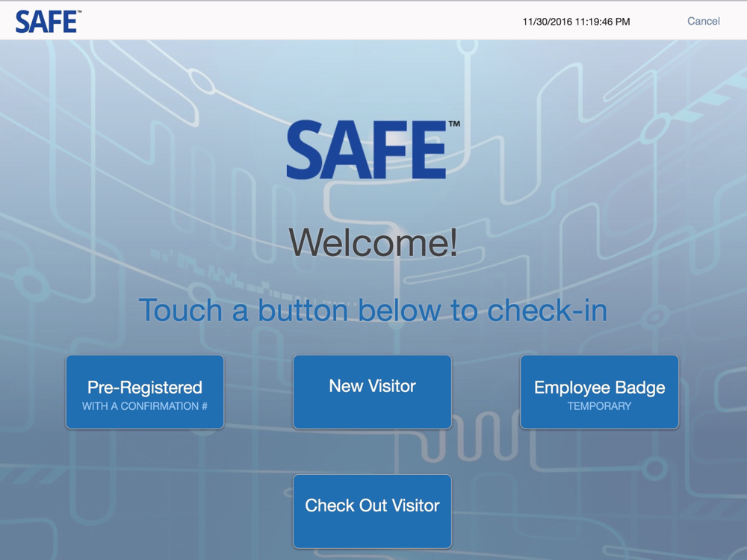
Task: Click the Cancel link in header
Action: (x=703, y=21)
